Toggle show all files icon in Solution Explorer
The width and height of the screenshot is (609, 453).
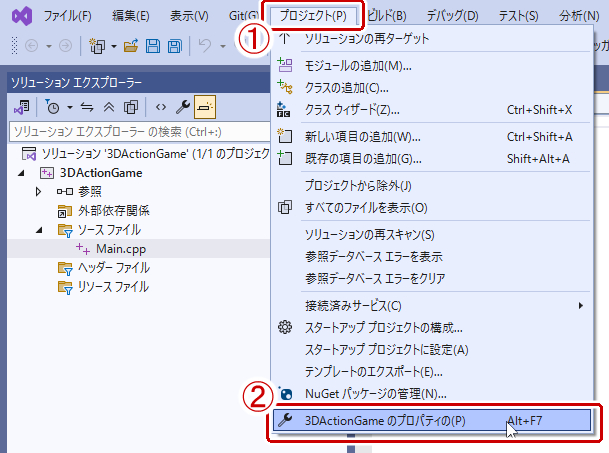pyautogui.click(x=131, y=107)
